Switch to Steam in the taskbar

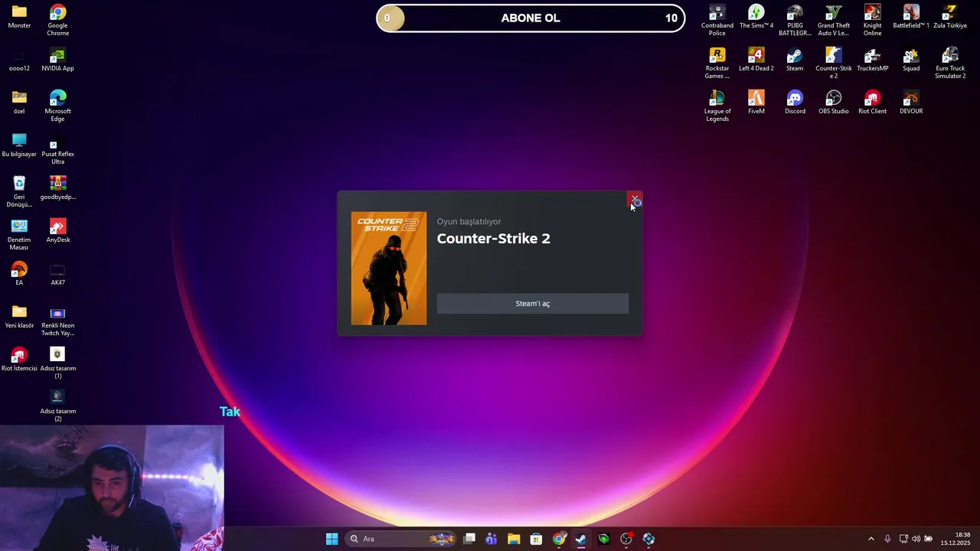pos(581,539)
